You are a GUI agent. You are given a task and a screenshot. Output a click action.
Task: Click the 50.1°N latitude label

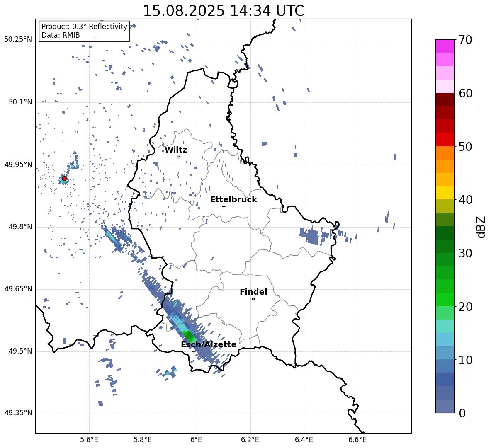pos(20,102)
